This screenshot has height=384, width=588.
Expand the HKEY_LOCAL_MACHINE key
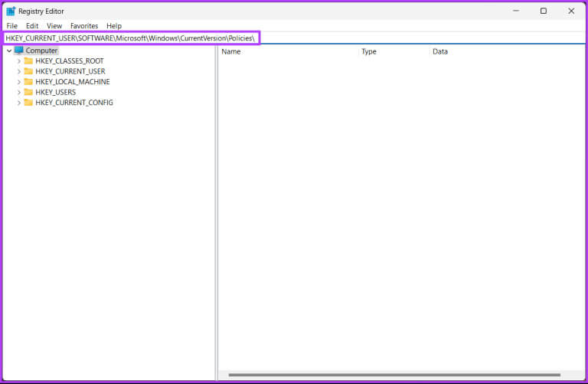pos(18,82)
